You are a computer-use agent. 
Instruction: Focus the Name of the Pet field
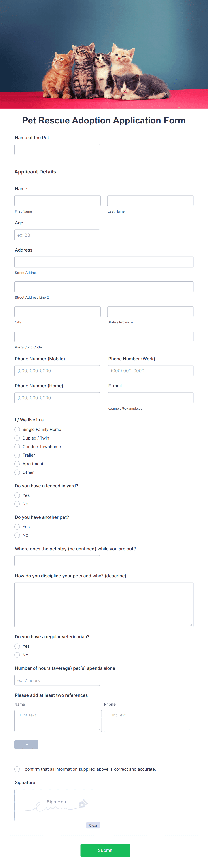[x=57, y=149]
